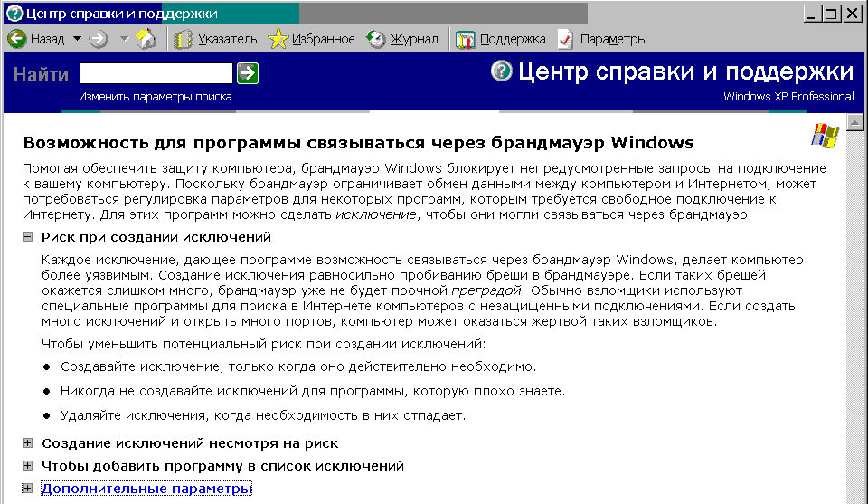Viewport: 868px width, 504px height.
Task: Click the Найти search input field
Action: (x=156, y=73)
